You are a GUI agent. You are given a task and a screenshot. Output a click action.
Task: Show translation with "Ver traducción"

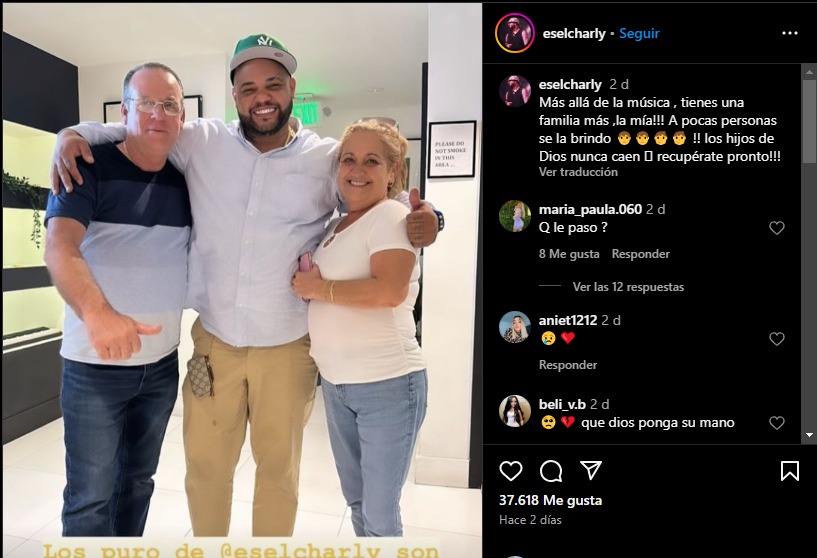tap(578, 172)
